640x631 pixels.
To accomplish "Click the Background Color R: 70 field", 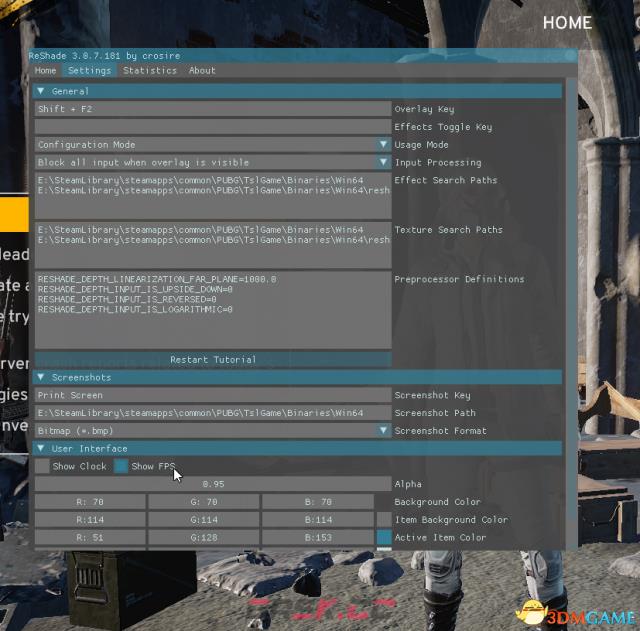I will [90, 502].
